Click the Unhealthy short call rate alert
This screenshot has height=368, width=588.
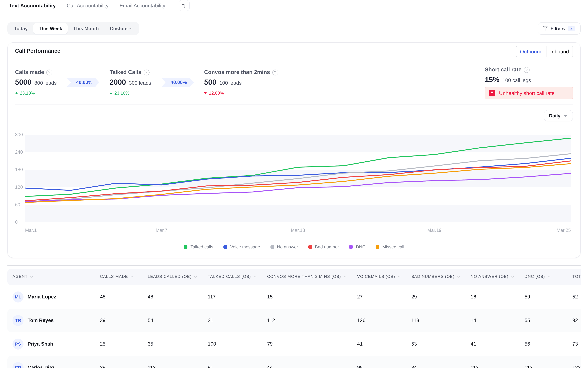tap(528, 93)
